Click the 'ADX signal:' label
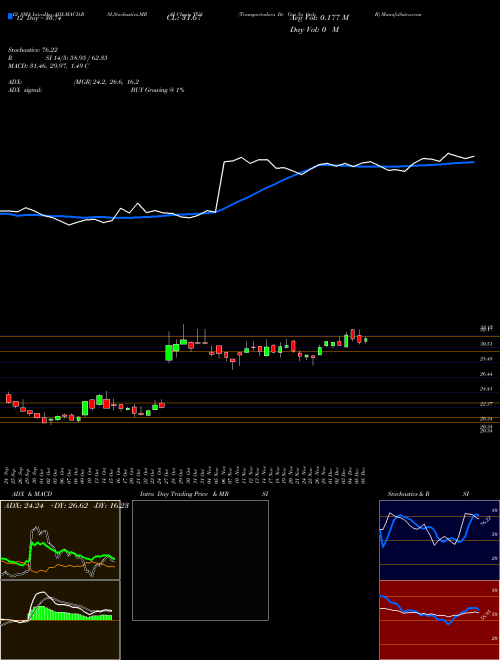500x660 pixels. 25,90
